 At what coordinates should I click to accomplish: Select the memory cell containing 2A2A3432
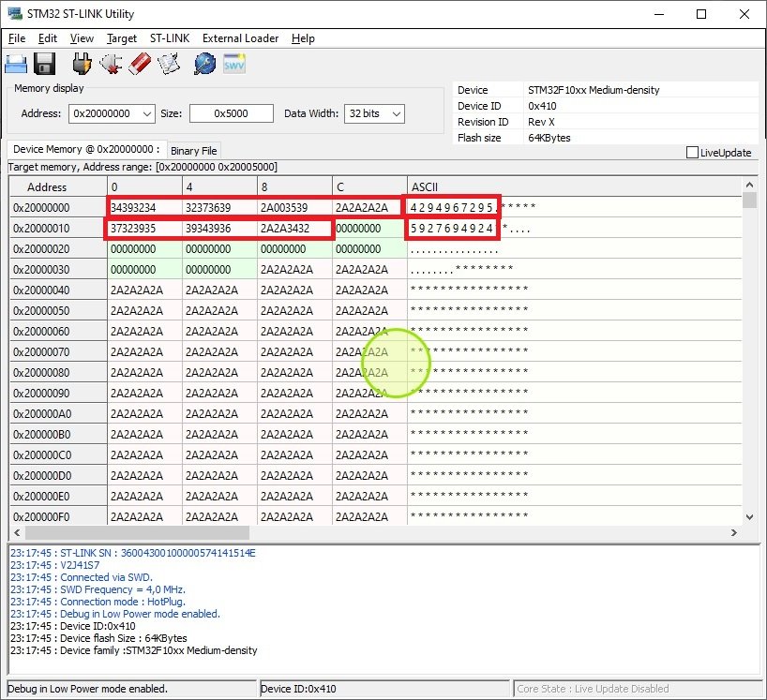pyautogui.click(x=294, y=229)
